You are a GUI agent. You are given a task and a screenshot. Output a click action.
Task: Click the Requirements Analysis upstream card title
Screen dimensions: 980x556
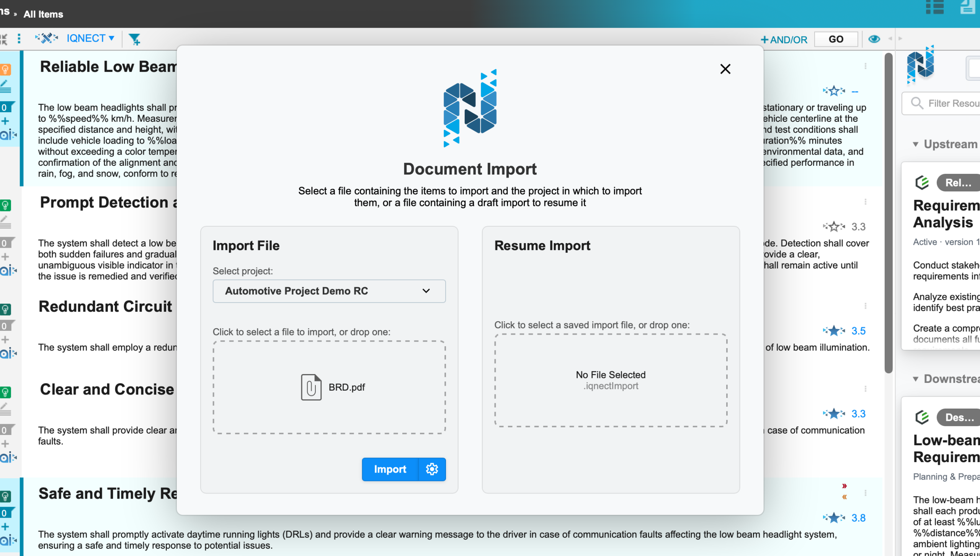946,214
